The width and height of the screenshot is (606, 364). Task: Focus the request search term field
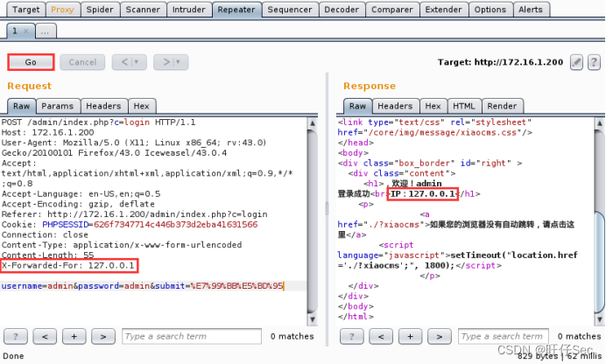click(192, 337)
